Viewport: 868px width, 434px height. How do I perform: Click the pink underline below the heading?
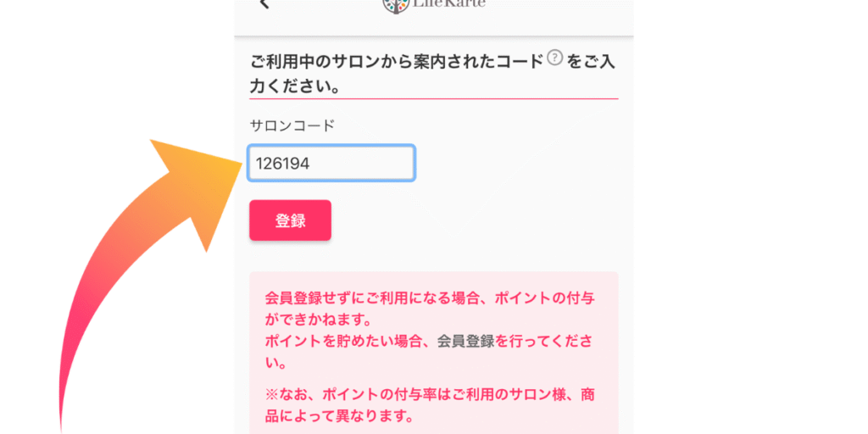pos(434,98)
